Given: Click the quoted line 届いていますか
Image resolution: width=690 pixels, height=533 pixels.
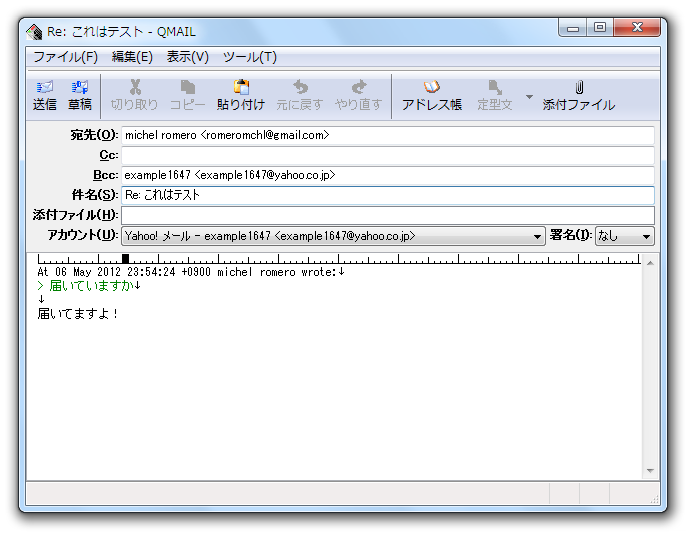Looking at the screenshot, I should tap(89, 286).
